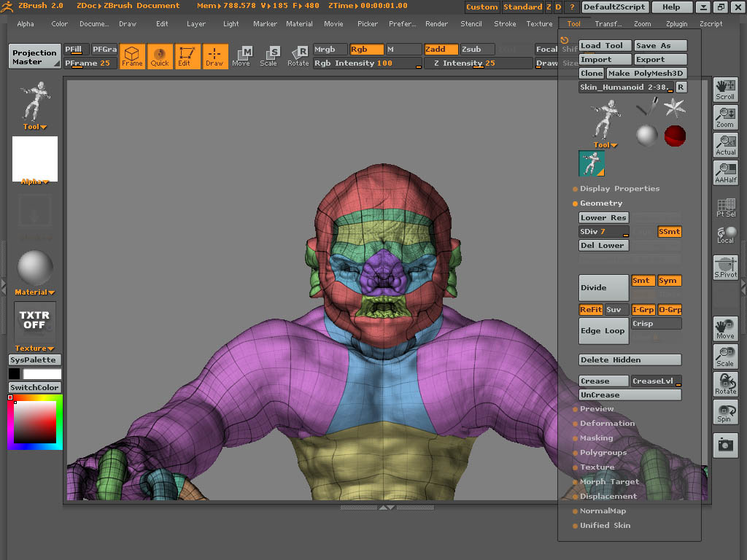
Task: Click the Load Tool button
Action: coord(605,46)
